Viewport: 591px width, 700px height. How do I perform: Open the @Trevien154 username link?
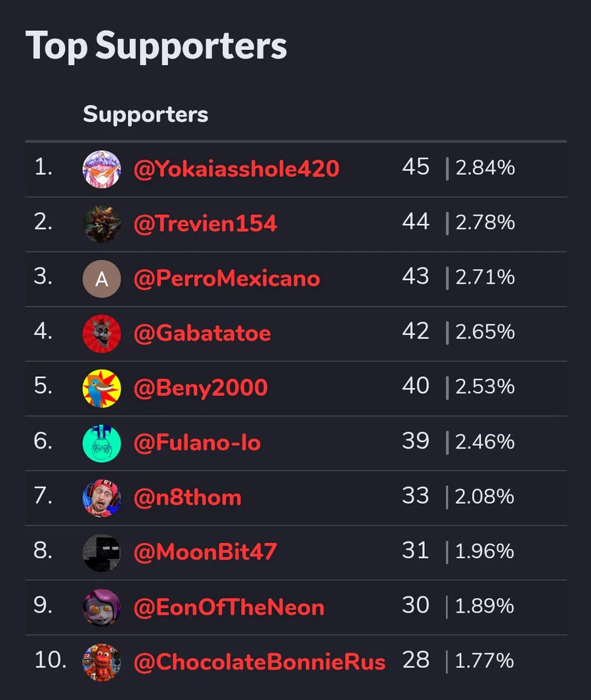(x=205, y=224)
